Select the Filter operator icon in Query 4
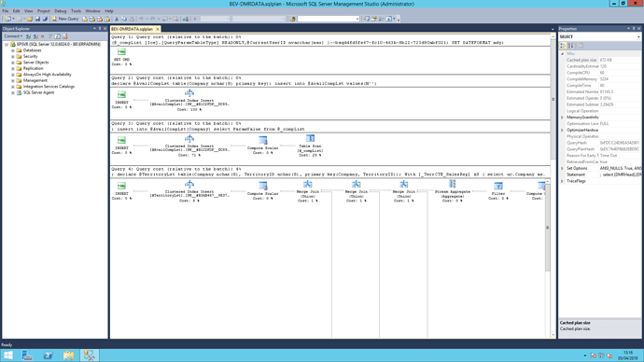The height and width of the screenshot is (362, 644). coord(498,186)
